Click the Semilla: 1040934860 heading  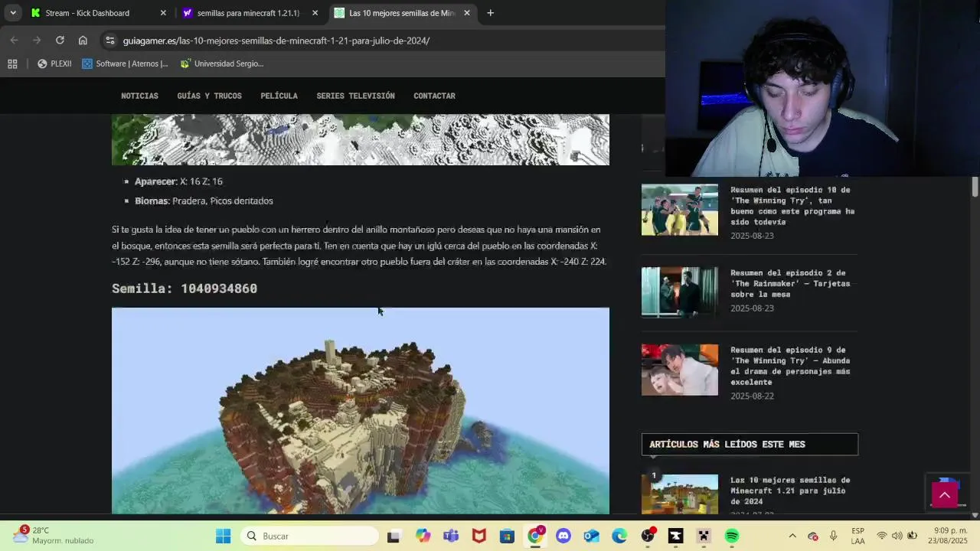(x=185, y=289)
